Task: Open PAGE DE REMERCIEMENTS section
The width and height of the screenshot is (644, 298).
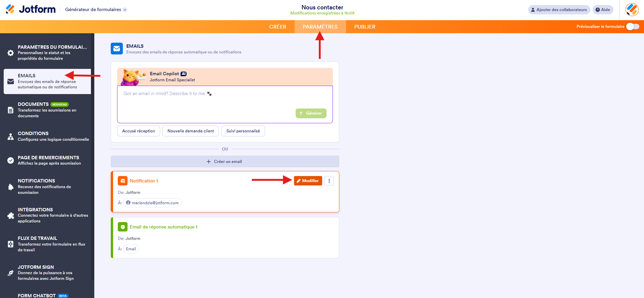Action: (47, 160)
